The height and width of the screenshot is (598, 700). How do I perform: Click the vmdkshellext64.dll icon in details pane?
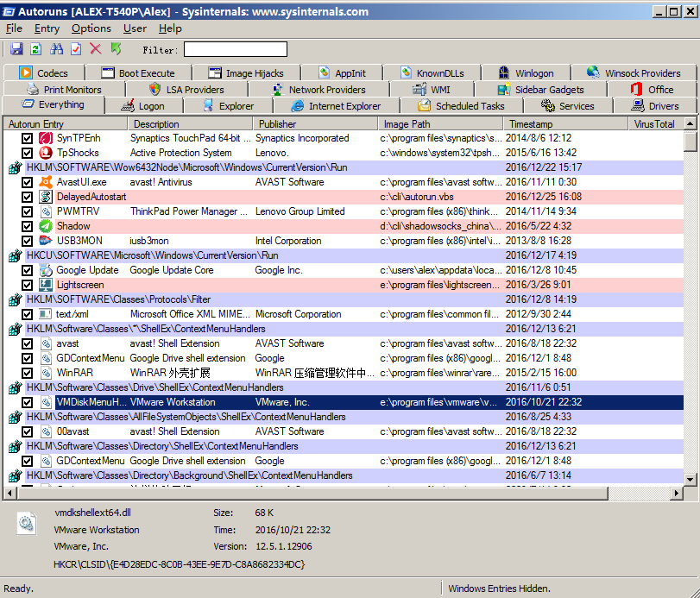26,523
